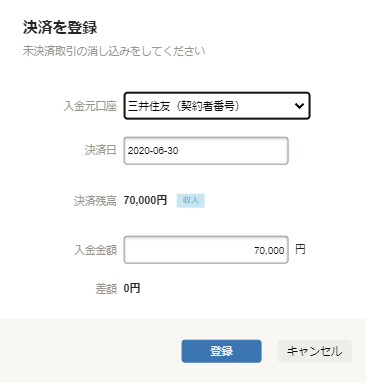Click the 円 unit beside amount field
The image size is (366, 383).
pos(300,249)
